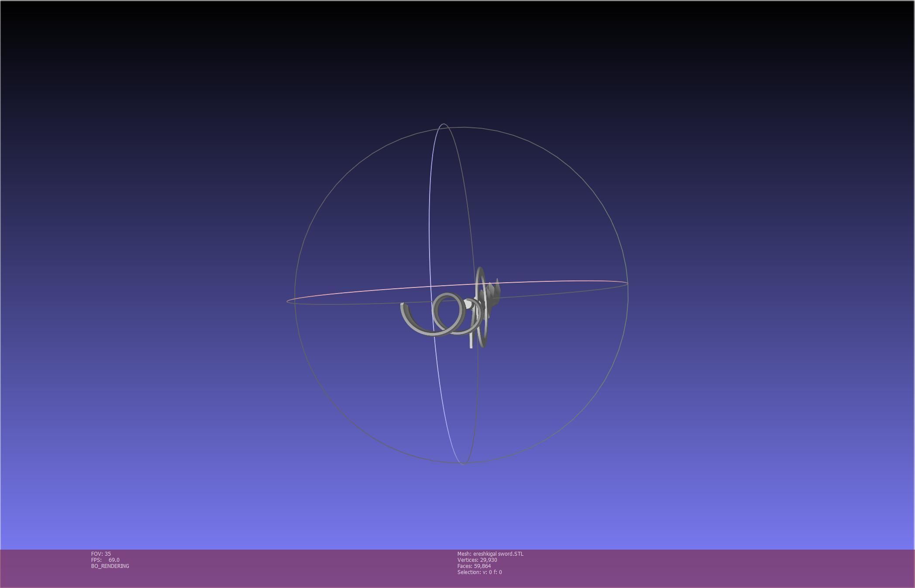The image size is (915, 588).
Task: Click the FOV: 35 readout
Action: (101, 554)
